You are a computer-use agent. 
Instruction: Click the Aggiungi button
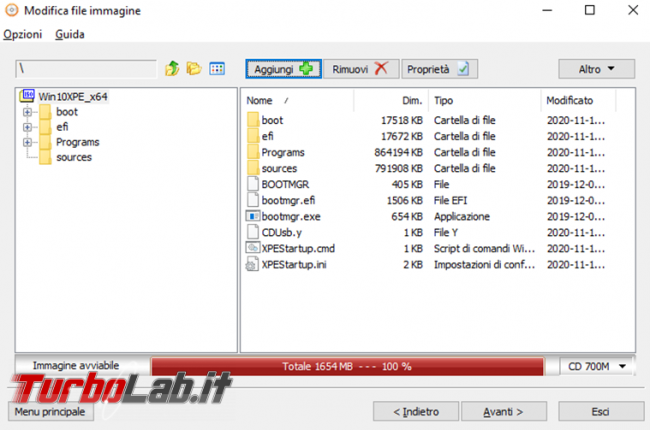(284, 69)
